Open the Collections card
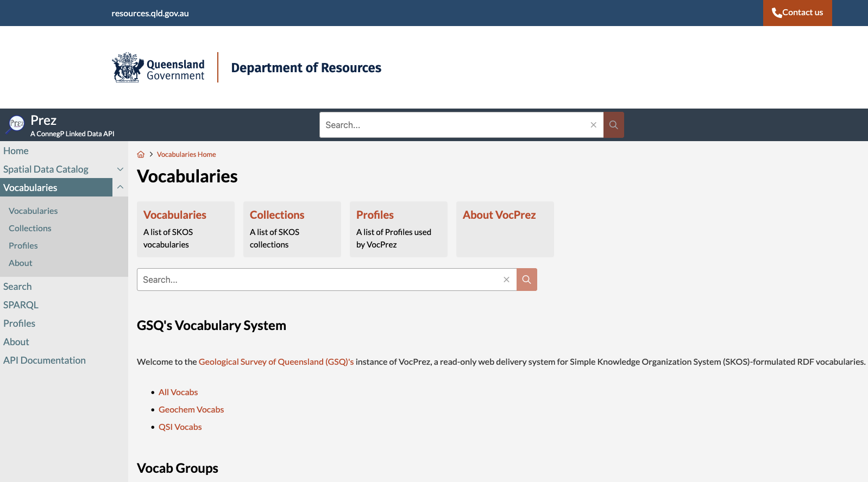 tap(292, 229)
